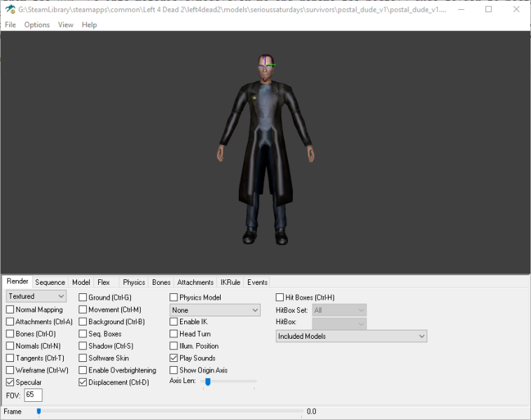Open the HitBox Set dropdown showing All
The width and height of the screenshot is (531, 420).
(x=339, y=310)
